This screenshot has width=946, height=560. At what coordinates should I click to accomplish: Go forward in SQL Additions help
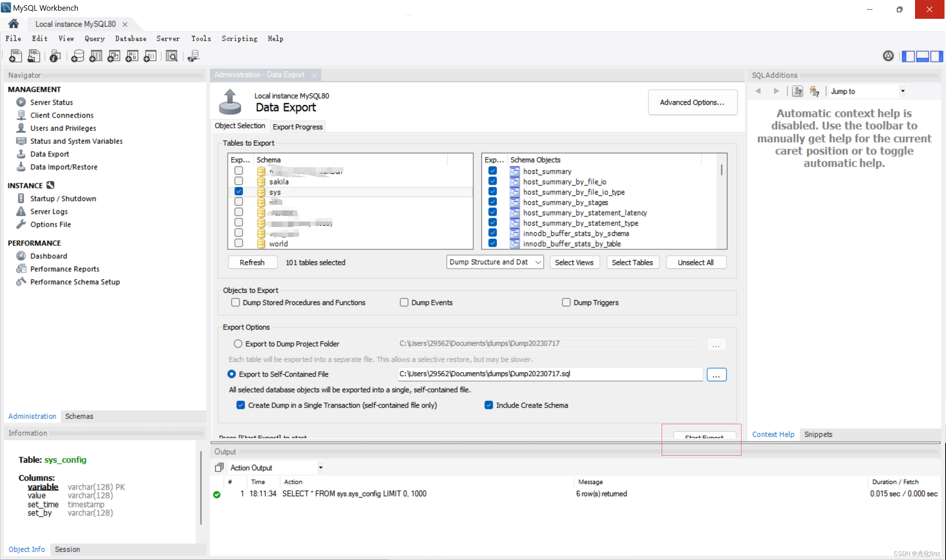(776, 91)
